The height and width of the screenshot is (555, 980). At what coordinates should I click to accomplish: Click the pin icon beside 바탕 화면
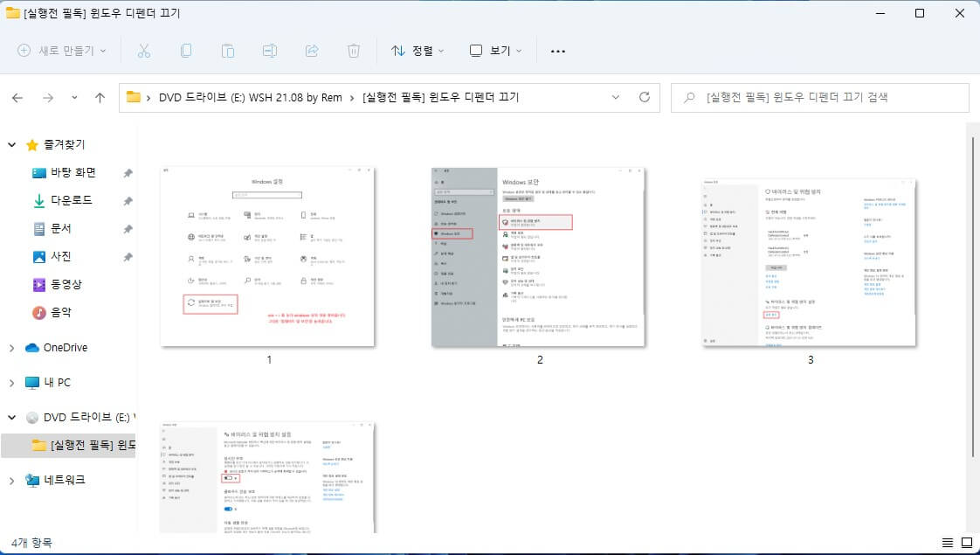tap(128, 173)
